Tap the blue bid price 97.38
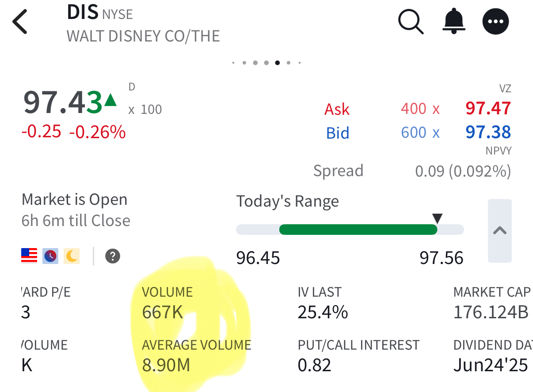This screenshot has width=533, height=392. (x=488, y=132)
